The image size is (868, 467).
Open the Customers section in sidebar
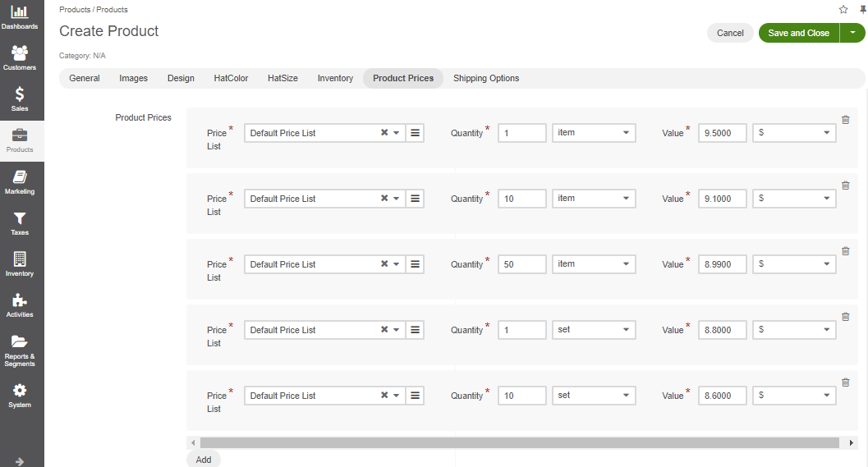(20, 57)
